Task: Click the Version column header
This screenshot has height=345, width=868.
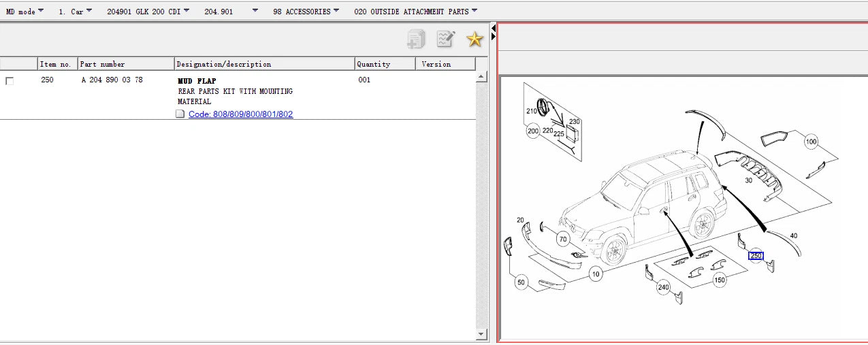Action: [445, 64]
